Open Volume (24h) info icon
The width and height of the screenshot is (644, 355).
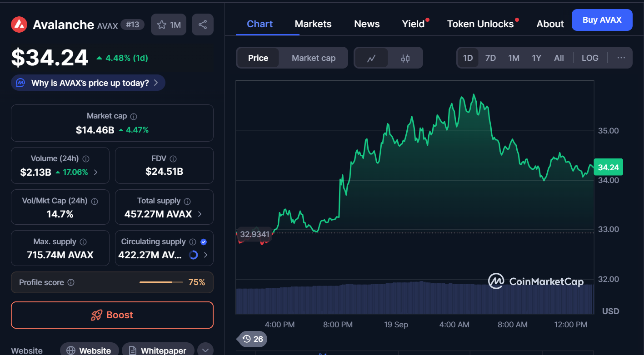pos(86,159)
